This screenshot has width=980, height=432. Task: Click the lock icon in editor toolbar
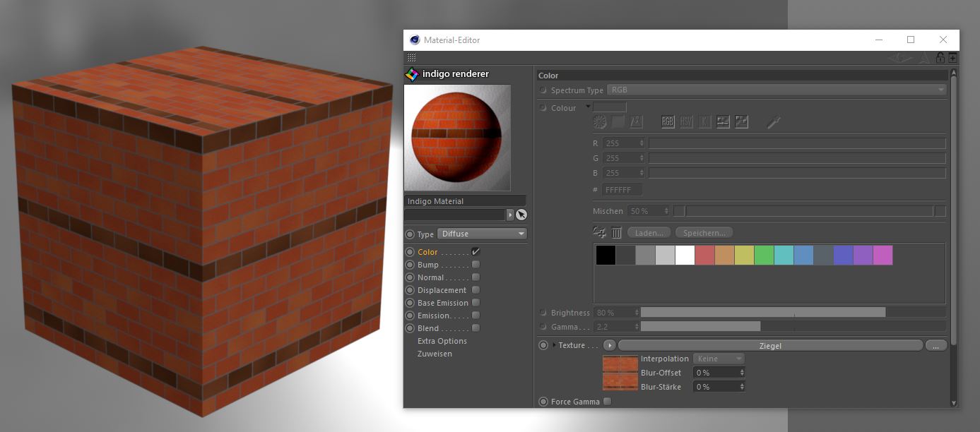pyautogui.click(x=940, y=58)
